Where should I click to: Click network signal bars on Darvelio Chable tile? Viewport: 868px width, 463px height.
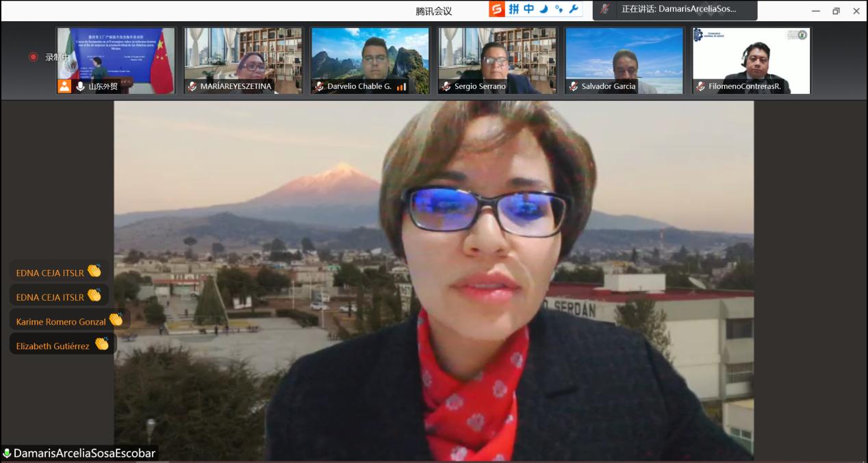(x=401, y=86)
